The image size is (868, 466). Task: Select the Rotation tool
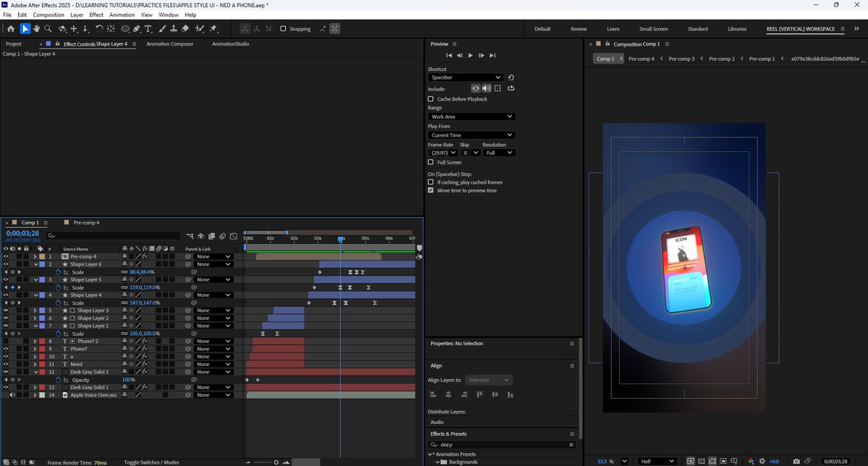99,29
